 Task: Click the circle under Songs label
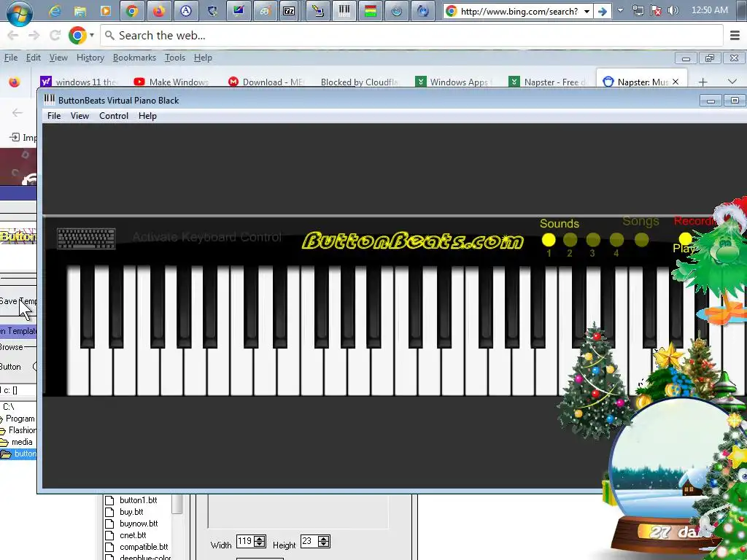tap(641, 239)
